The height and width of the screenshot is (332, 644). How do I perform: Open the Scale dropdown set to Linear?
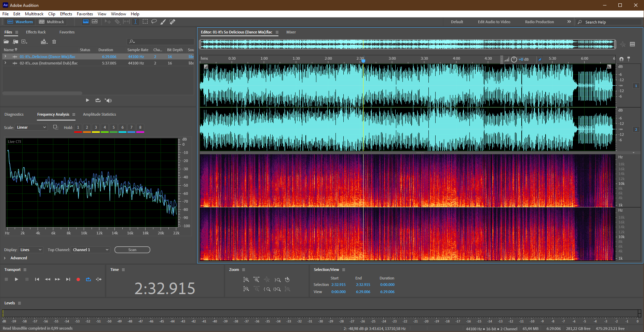coord(31,127)
